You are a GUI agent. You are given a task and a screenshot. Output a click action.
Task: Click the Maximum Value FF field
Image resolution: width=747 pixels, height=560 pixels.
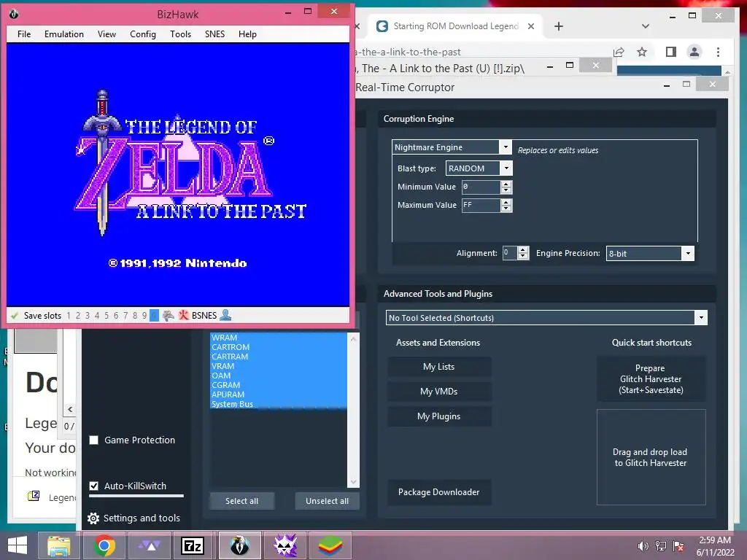coord(481,205)
